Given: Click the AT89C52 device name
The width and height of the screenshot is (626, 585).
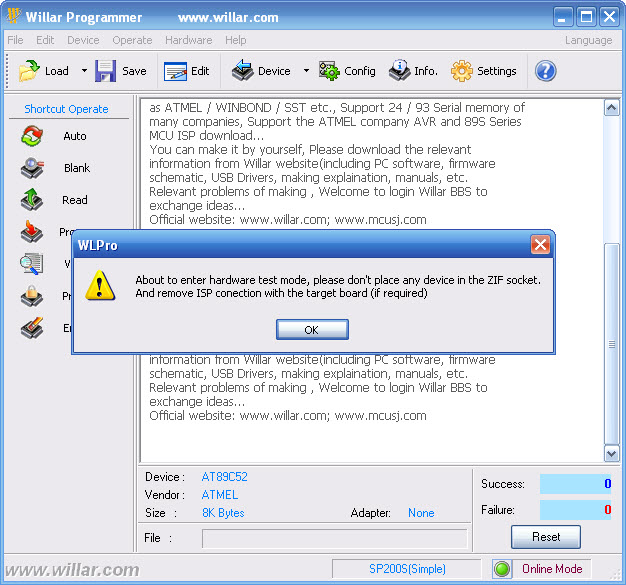Looking at the screenshot, I should coord(224,477).
